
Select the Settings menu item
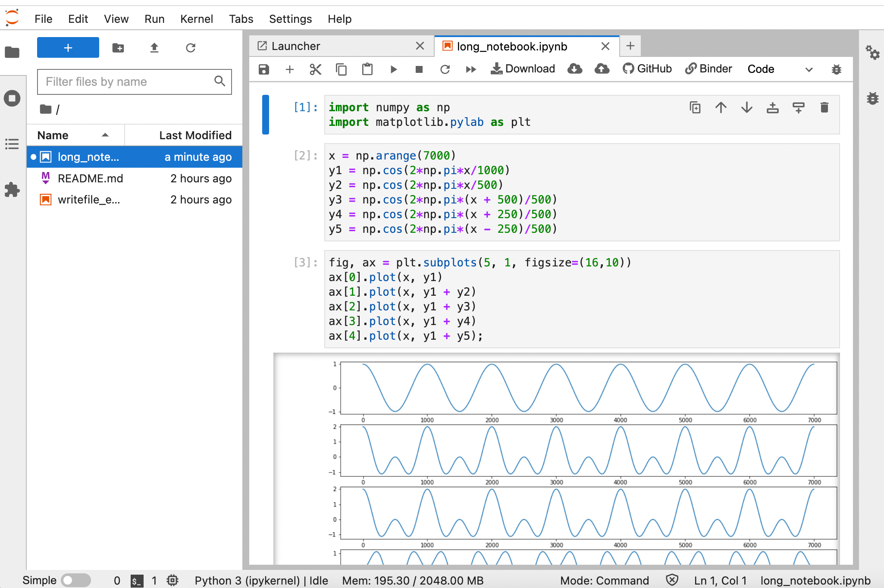point(289,19)
